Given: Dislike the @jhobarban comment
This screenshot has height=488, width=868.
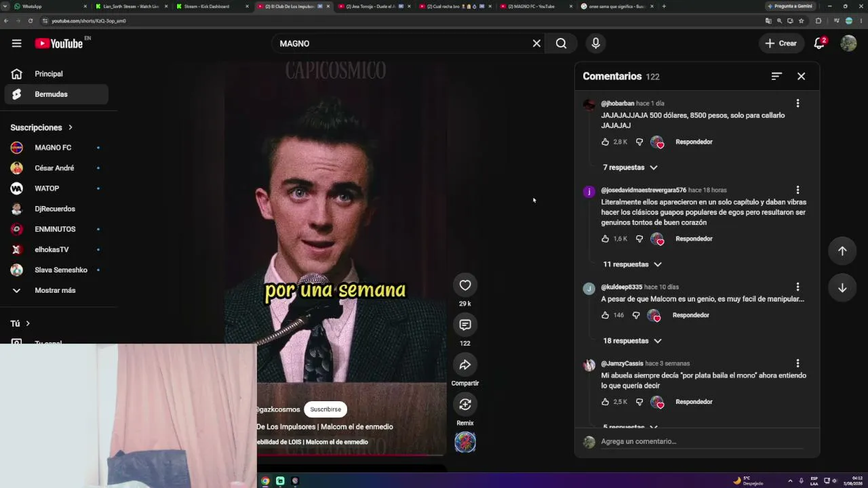Looking at the screenshot, I should tap(639, 142).
